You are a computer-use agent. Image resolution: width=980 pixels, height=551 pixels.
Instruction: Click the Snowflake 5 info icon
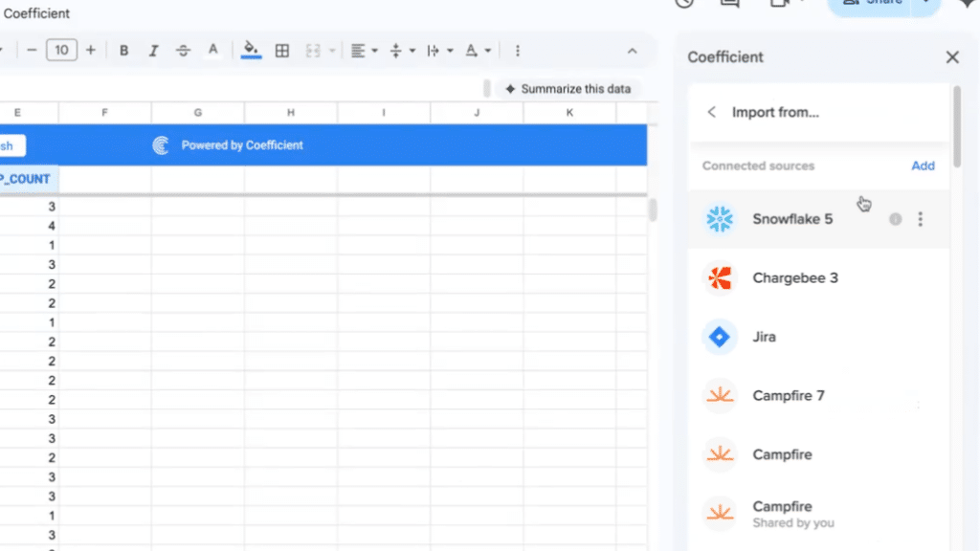(x=895, y=219)
